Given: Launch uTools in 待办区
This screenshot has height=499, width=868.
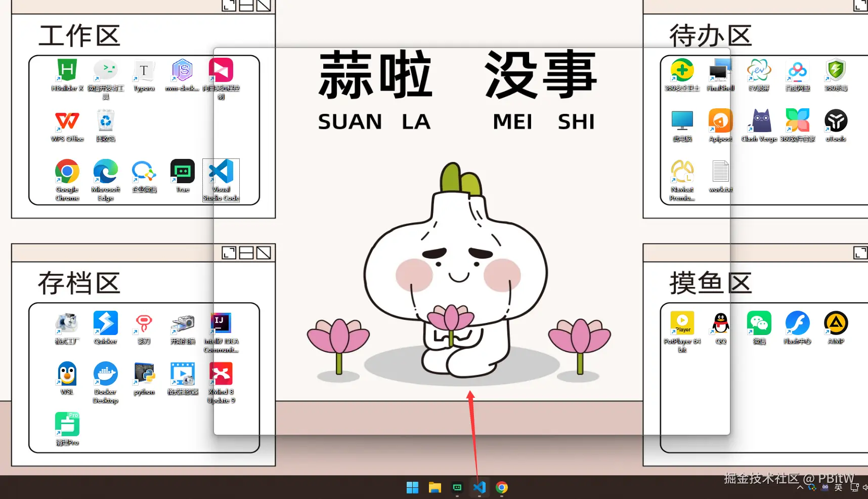Looking at the screenshot, I should click(836, 121).
